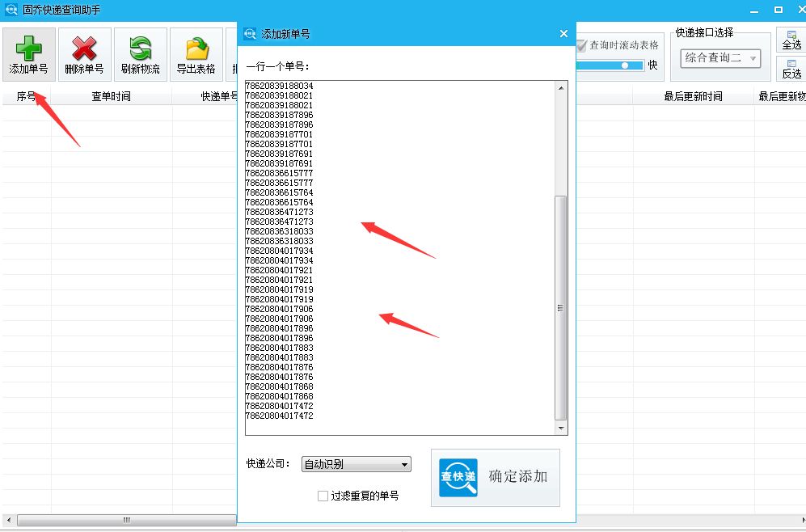Close the 添加新单号 dialog
Viewport: 806px width, 532px height.
[563, 33]
